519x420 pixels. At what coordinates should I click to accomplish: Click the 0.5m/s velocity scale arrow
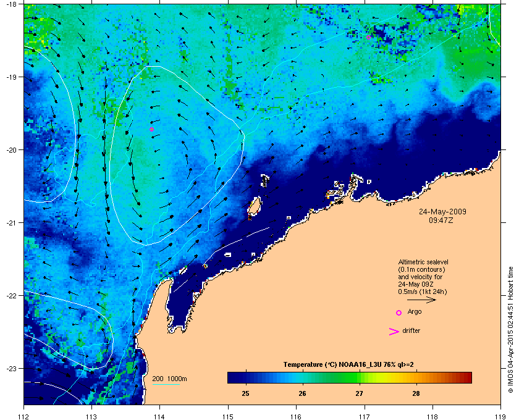click(421, 300)
